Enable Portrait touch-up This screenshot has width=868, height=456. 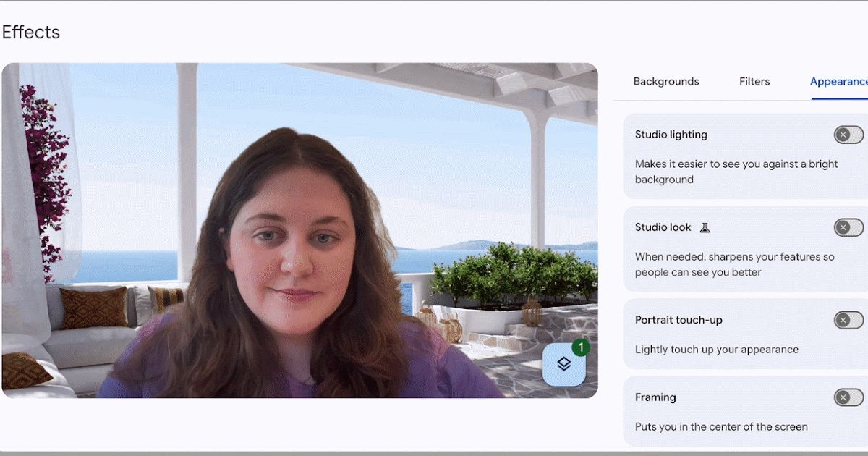[847, 320]
